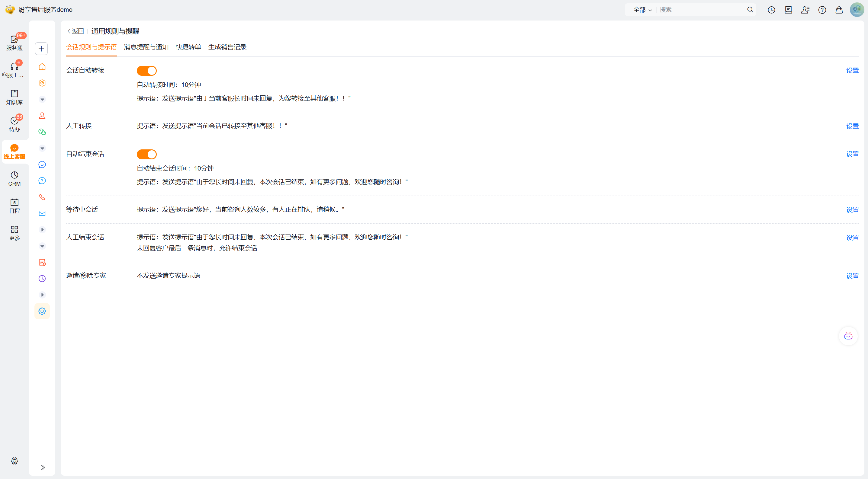Image resolution: width=868 pixels, height=479 pixels.
Task: Expand the bottom double-chevron sidebar expander
Action: click(x=43, y=467)
